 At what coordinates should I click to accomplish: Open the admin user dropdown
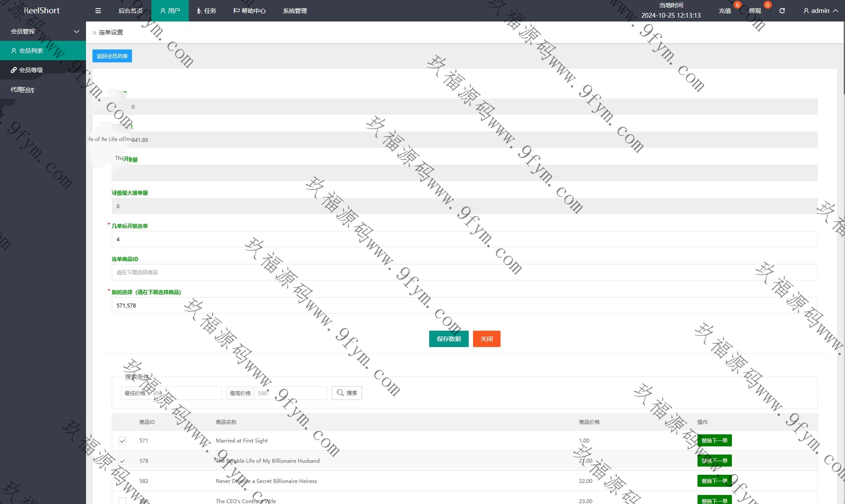[x=820, y=11]
